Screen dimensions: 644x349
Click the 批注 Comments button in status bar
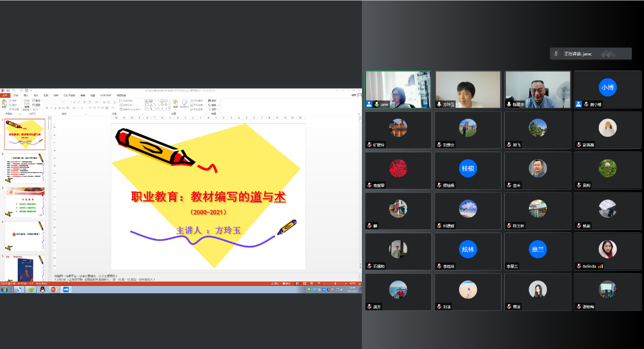tap(286, 283)
